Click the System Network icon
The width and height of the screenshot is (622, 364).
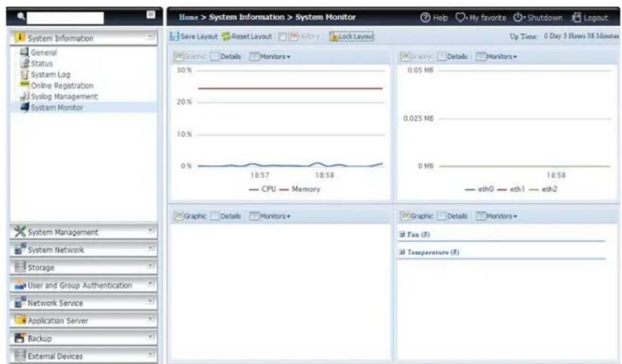pyautogui.click(x=20, y=249)
